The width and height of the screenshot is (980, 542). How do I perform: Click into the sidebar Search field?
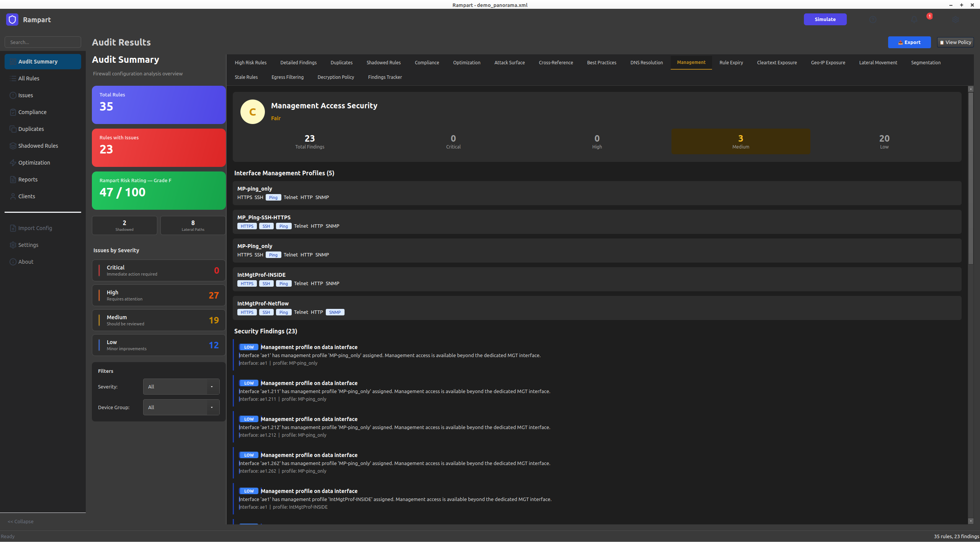click(43, 42)
